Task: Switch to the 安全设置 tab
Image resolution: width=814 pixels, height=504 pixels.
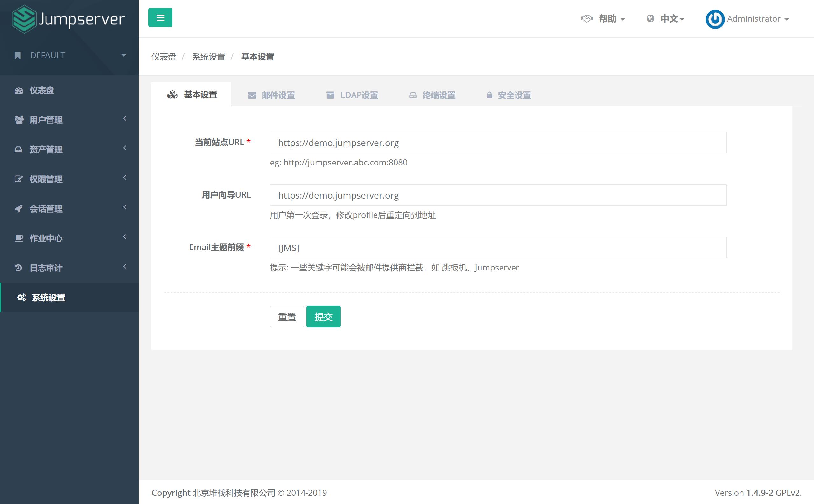Action: [508, 95]
